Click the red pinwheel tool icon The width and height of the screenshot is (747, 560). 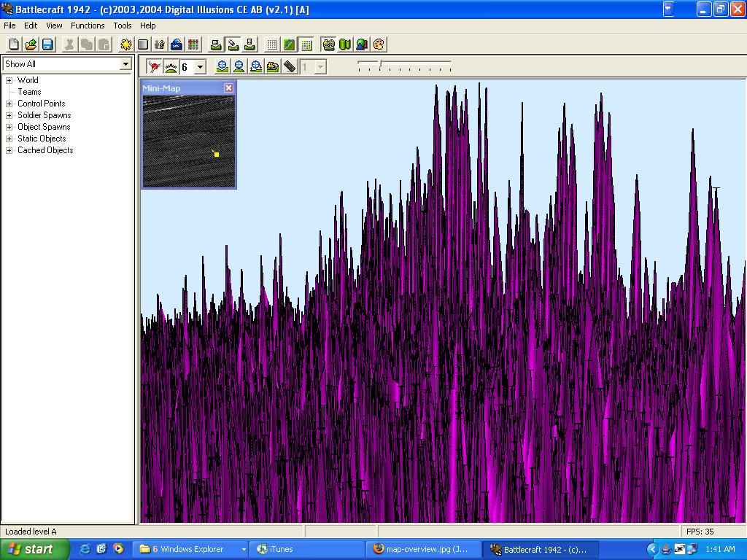(154, 66)
